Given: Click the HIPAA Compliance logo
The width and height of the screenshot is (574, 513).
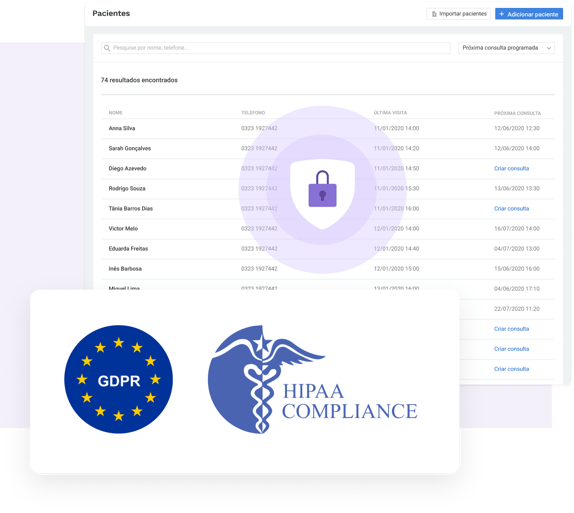Looking at the screenshot, I should pyautogui.click(x=313, y=379).
